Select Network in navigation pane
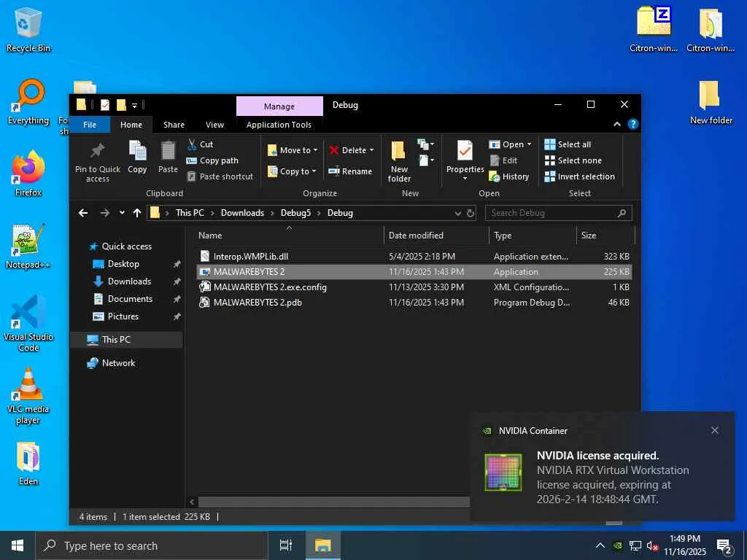Screen dimensions: 747x560 pos(118,363)
